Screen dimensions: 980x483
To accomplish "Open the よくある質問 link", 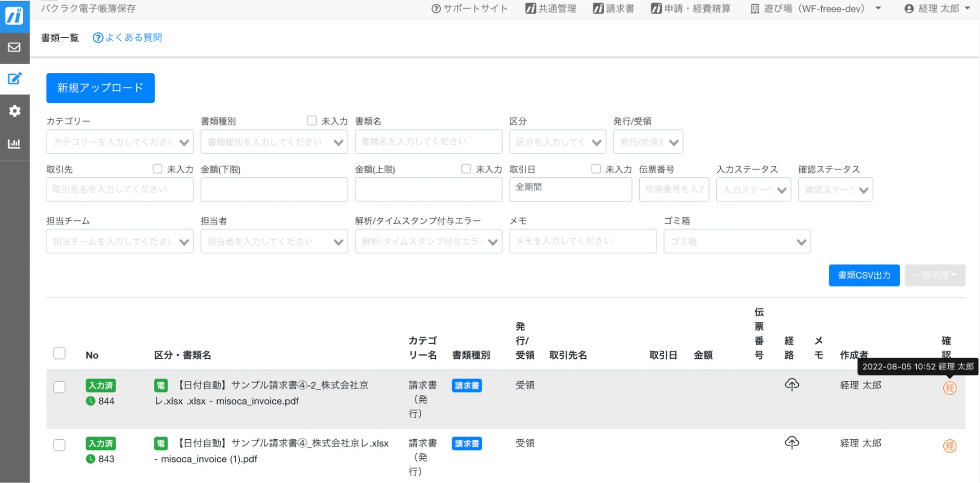I will coord(134,38).
